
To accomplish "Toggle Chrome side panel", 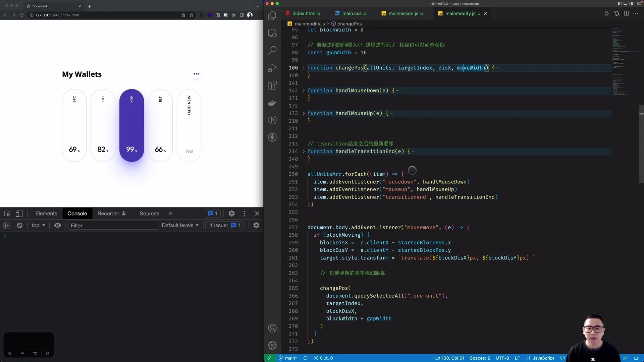I will [x=242, y=15].
